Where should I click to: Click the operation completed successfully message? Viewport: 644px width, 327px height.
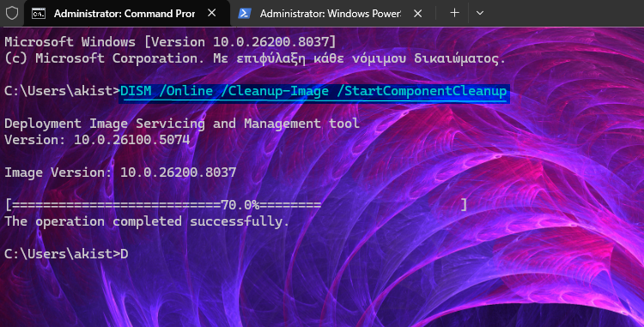[147, 221]
